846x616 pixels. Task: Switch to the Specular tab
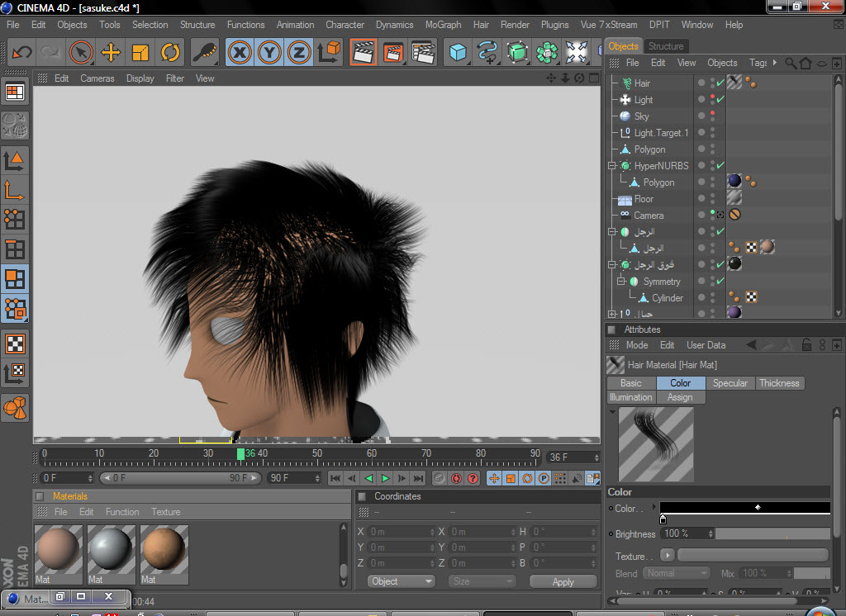(730, 383)
